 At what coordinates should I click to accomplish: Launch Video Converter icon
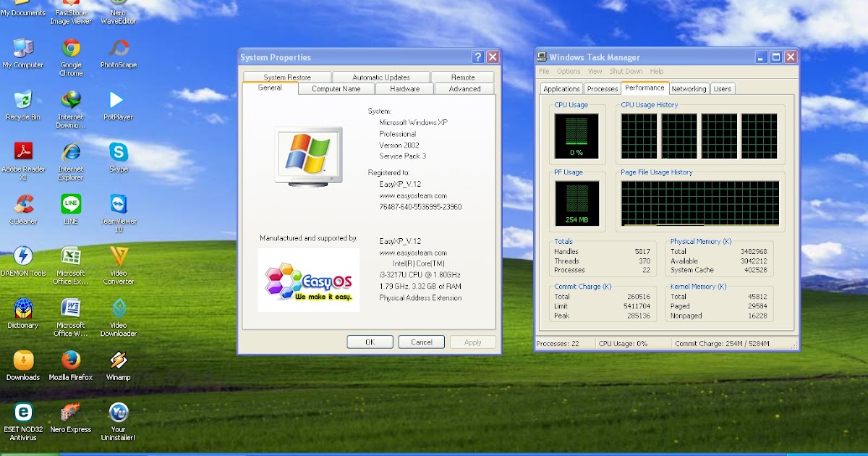coord(119,266)
